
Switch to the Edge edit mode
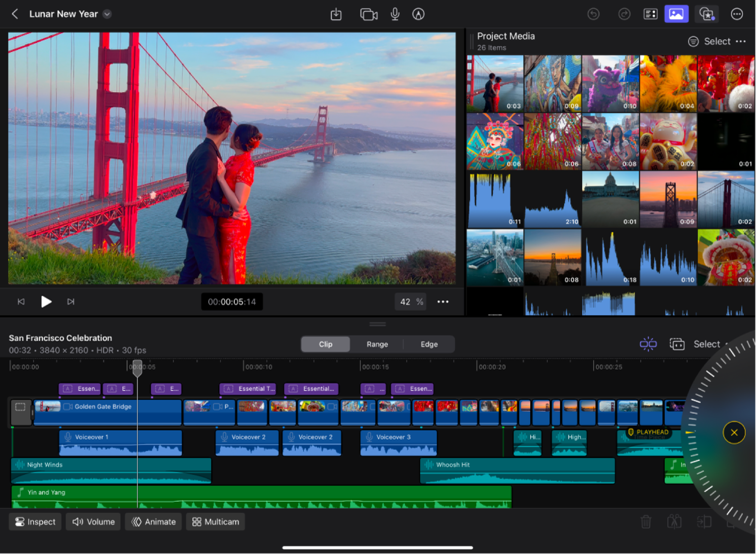click(429, 344)
